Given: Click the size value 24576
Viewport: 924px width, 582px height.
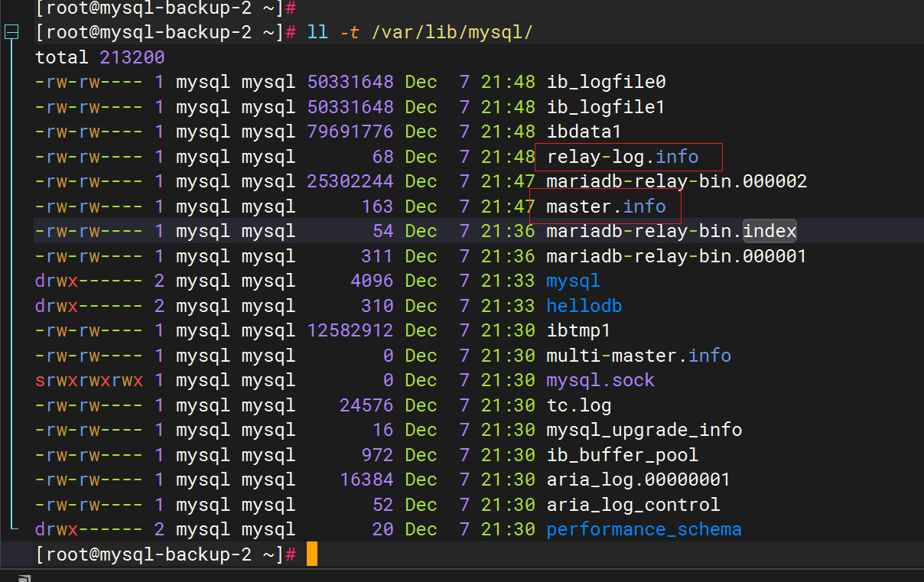Looking at the screenshot, I should click(x=367, y=405).
